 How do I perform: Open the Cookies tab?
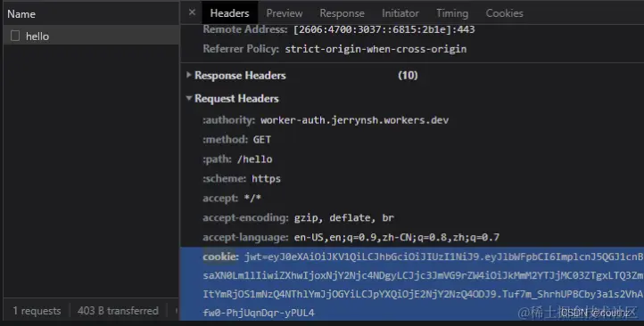click(x=504, y=13)
